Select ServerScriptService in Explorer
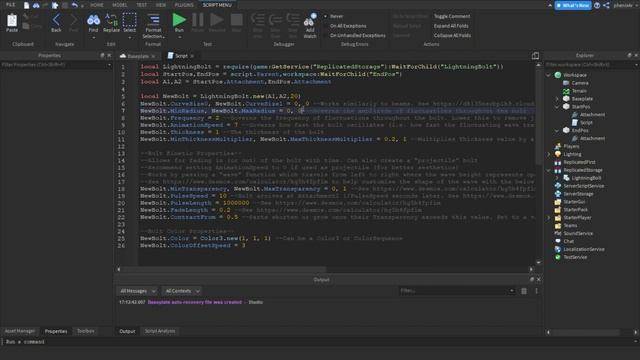 click(x=584, y=186)
